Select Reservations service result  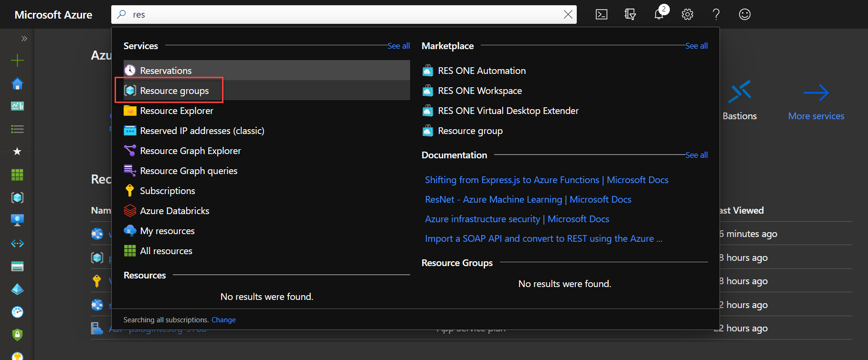166,71
